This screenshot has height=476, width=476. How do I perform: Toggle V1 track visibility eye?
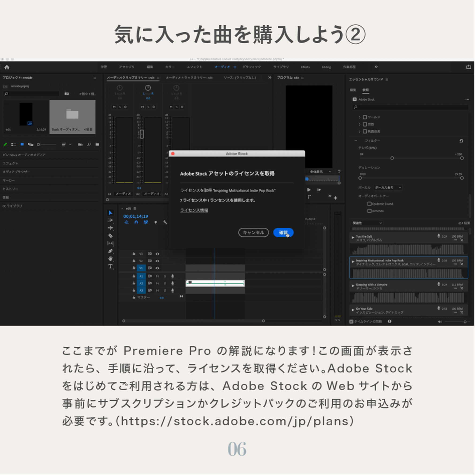(158, 269)
